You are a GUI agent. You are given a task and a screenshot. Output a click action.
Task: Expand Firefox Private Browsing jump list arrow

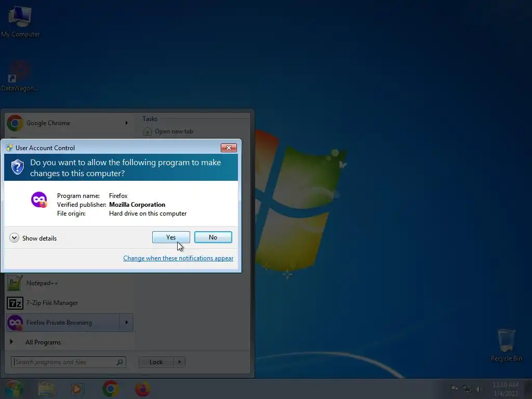click(x=127, y=322)
